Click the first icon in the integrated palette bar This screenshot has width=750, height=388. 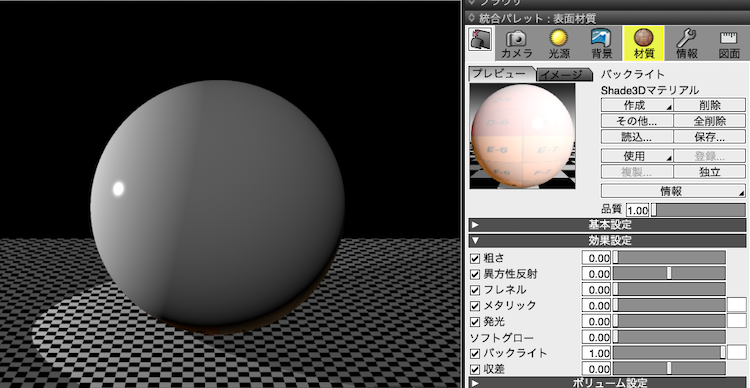tap(480, 39)
